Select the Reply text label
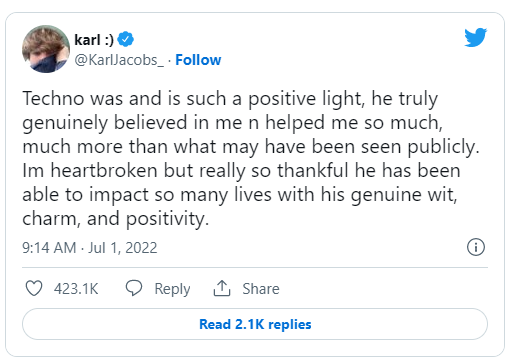 (172, 289)
